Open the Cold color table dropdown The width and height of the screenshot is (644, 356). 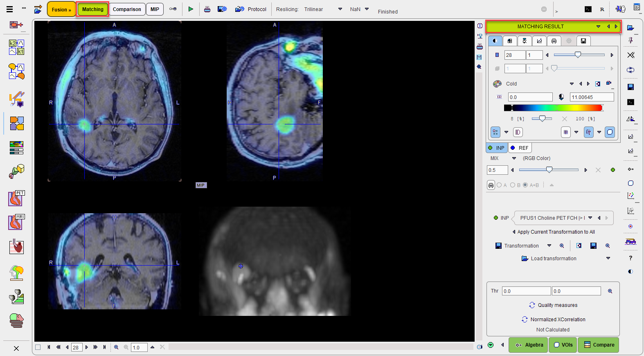pos(572,84)
